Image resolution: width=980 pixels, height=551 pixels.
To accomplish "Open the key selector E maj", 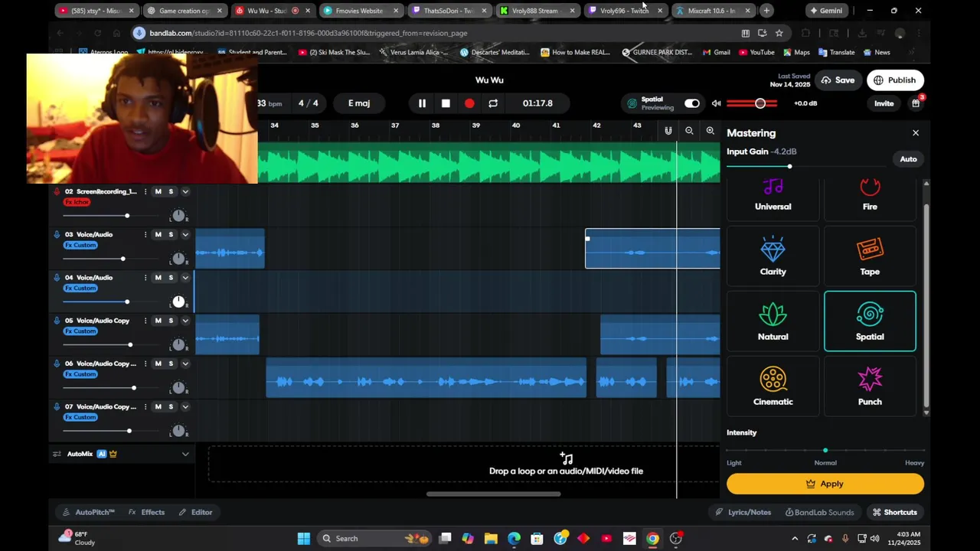I will click(359, 103).
